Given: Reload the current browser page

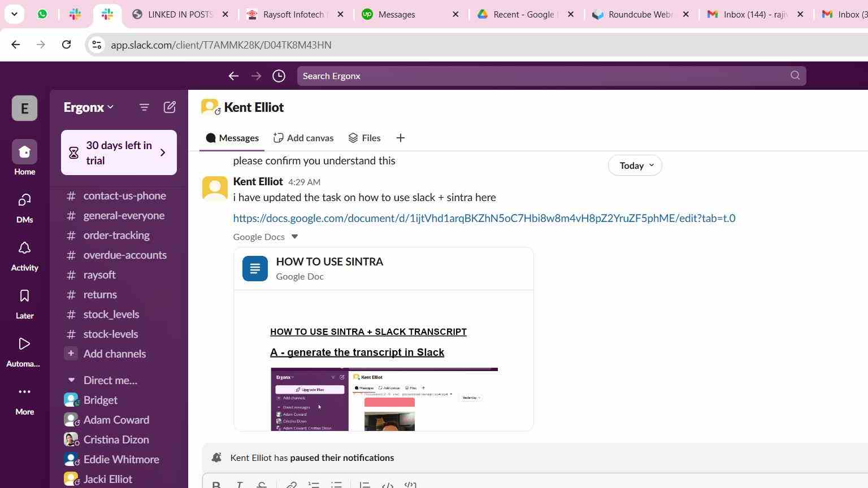Looking at the screenshot, I should (x=66, y=45).
